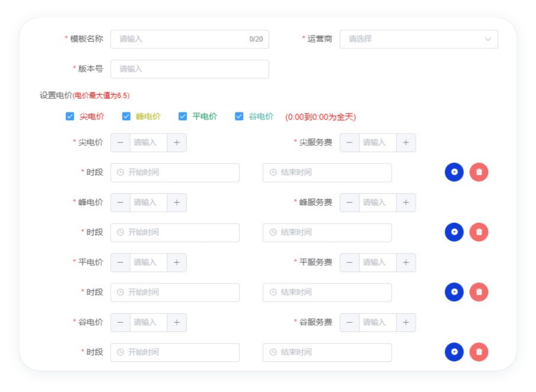Uncheck the 尖电价 checkbox
The height and width of the screenshot is (392, 536).
70,117
